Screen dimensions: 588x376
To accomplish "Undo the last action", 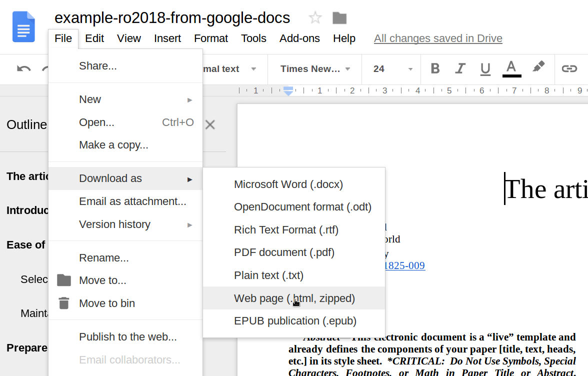I will [23, 68].
